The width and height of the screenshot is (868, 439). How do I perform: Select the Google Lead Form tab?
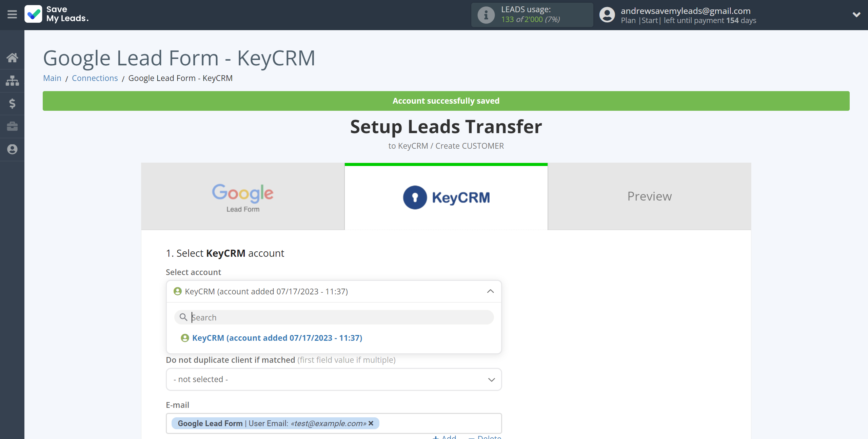pyautogui.click(x=243, y=196)
